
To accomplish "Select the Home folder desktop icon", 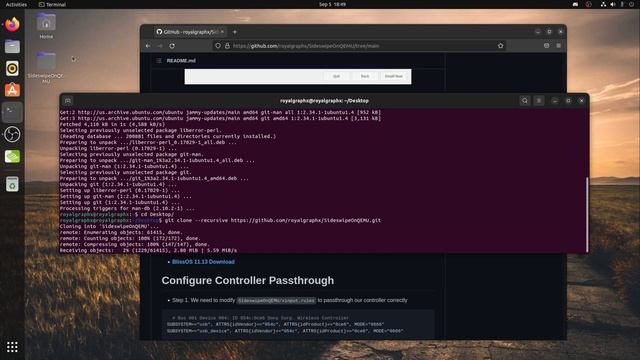I will coord(46,25).
